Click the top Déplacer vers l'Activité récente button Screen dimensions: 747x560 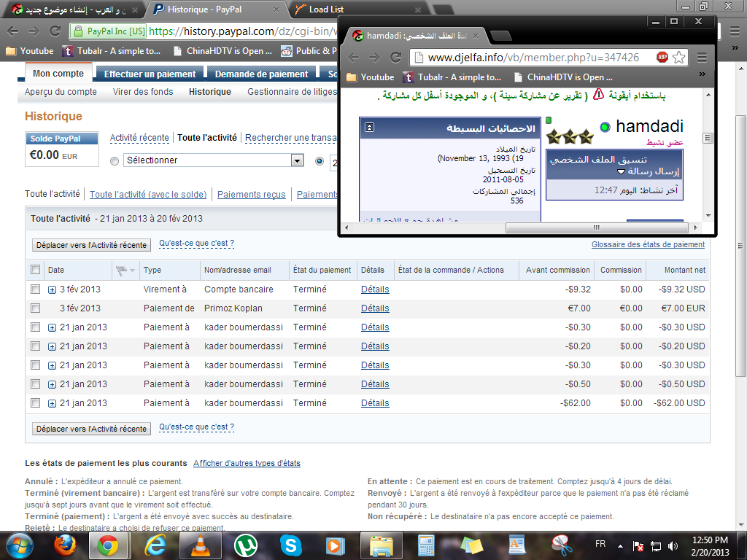(91, 245)
